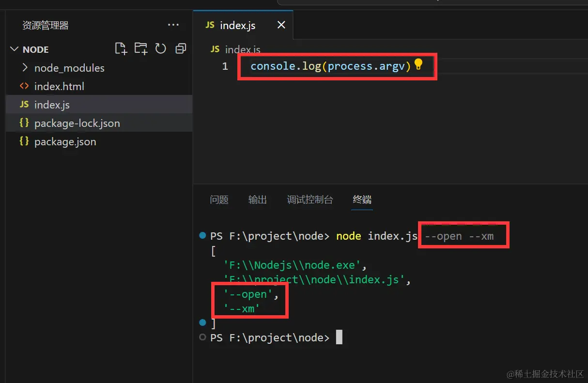
Task: Open explorer more actions (three dots) menu
Action: coord(173,25)
